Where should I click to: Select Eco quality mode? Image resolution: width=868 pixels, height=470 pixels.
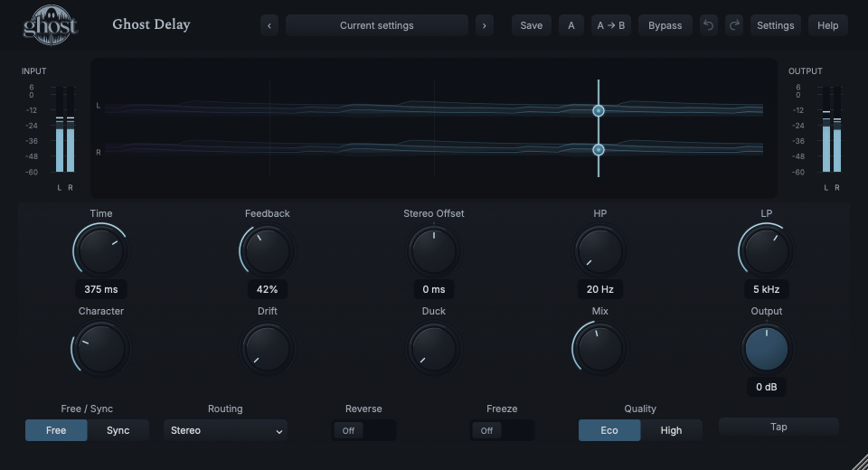tap(609, 430)
